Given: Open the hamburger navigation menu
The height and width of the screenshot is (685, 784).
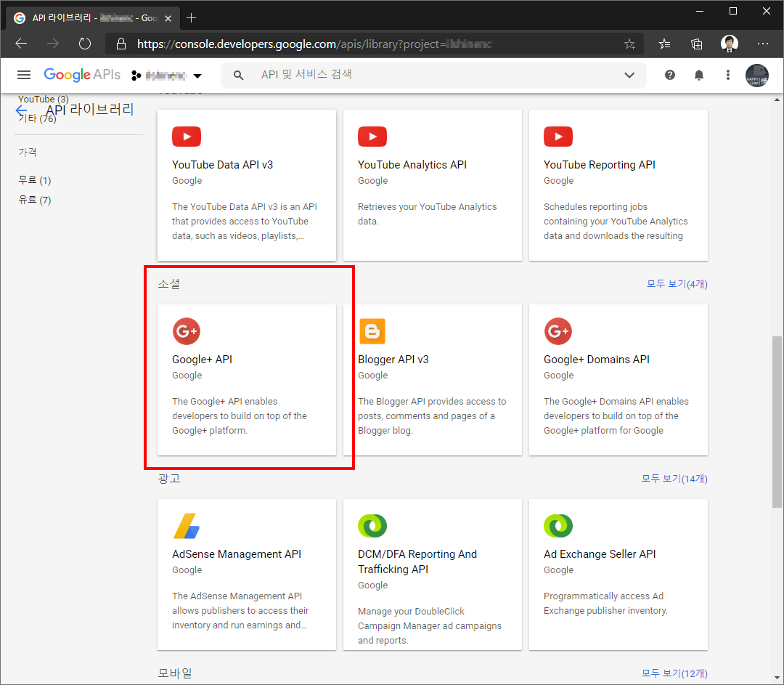Looking at the screenshot, I should 23,75.
